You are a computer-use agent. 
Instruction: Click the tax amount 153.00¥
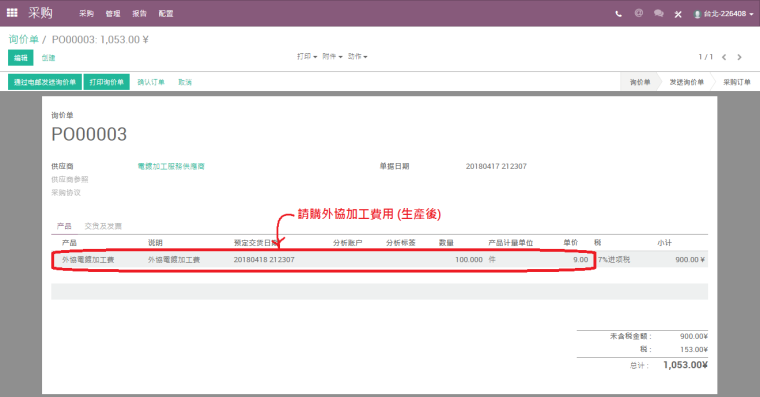tap(694, 349)
